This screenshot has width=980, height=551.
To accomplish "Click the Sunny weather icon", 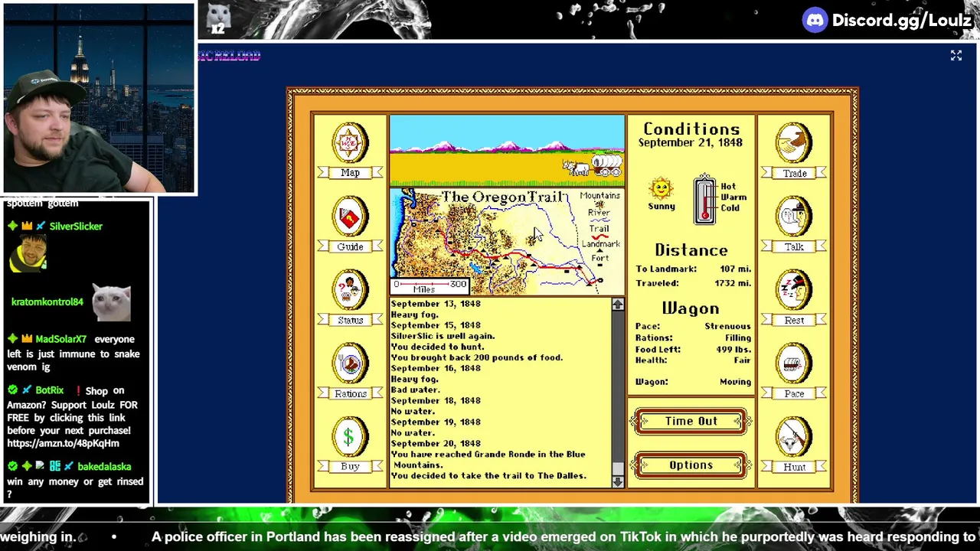I will coord(661,189).
